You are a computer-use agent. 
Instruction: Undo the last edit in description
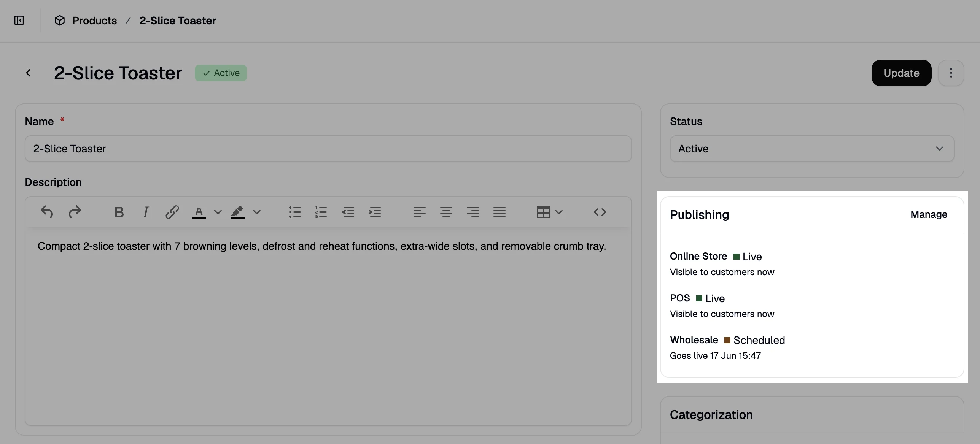(x=47, y=212)
